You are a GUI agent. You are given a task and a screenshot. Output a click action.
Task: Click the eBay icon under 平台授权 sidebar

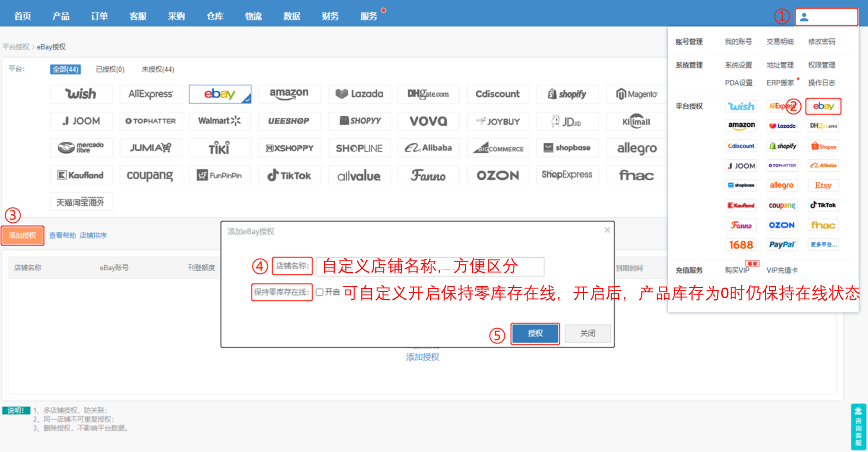click(x=823, y=106)
